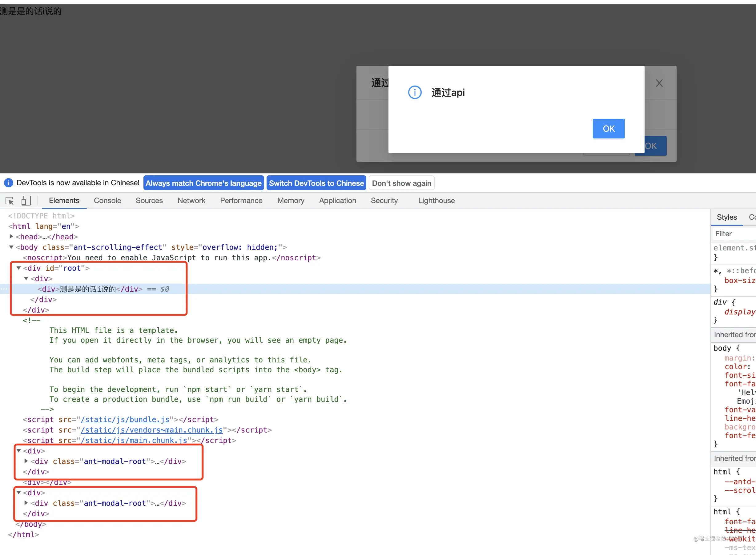This screenshot has height=555, width=756.
Task: Select the html lang="en" node
Action: 44,226
